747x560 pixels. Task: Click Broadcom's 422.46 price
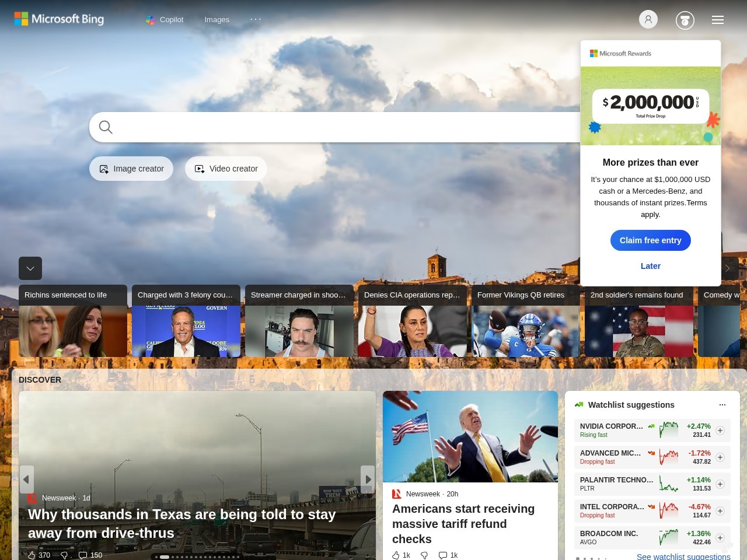pyautogui.click(x=701, y=542)
